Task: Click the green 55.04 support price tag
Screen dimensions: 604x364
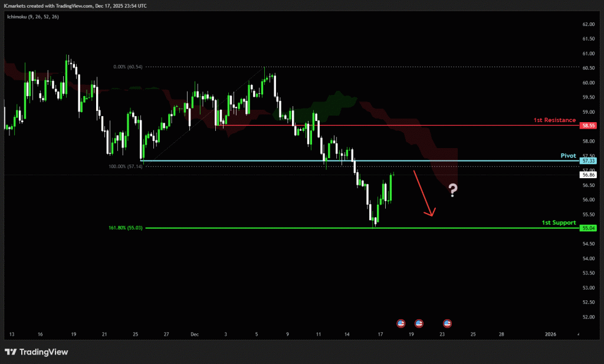Action: [x=588, y=228]
